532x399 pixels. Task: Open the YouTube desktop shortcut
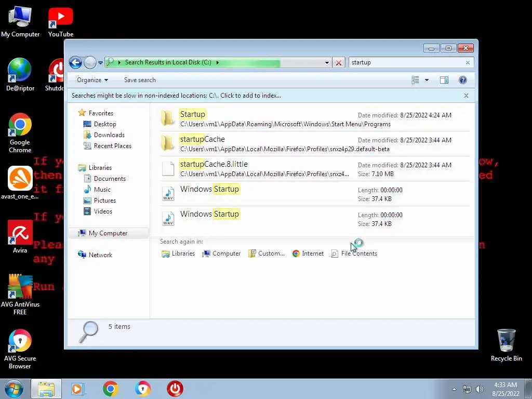coord(61,22)
